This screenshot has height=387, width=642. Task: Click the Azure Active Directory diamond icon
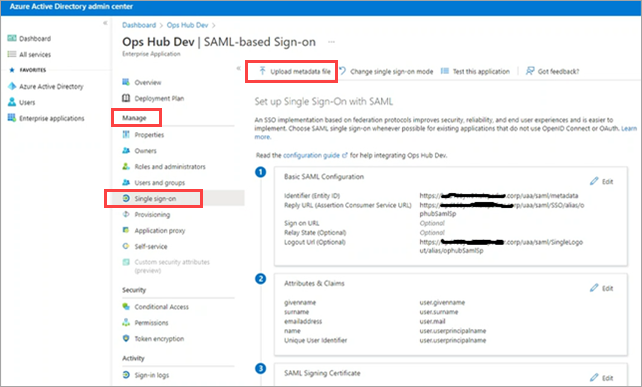point(12,86)
